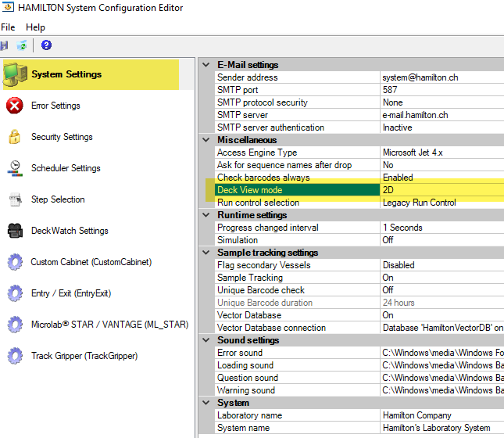Viewport: 504px width, 438px height.
Task: Click the Warning sound file path
Action: [x=443, y=390]
